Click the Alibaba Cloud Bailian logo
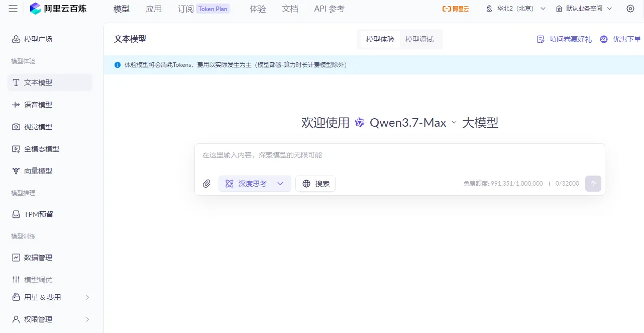This screenshot has width=644, height=333. point(58,9)
